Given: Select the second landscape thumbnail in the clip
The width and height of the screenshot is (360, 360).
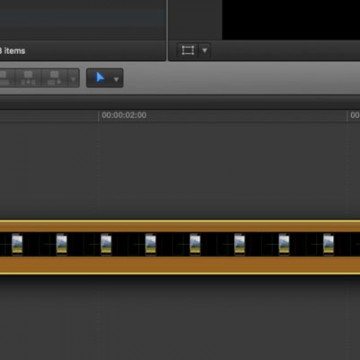Looking at the screenshot, I should (x=61, y=244).
